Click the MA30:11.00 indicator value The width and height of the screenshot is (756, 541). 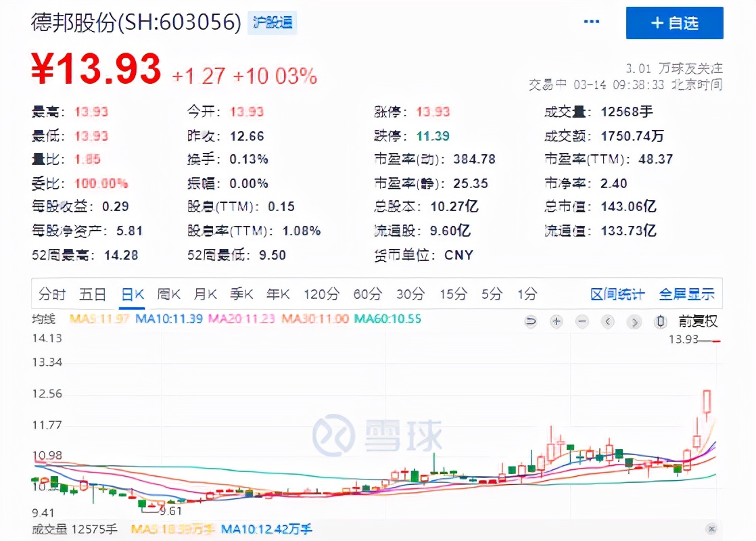point(315,319)
